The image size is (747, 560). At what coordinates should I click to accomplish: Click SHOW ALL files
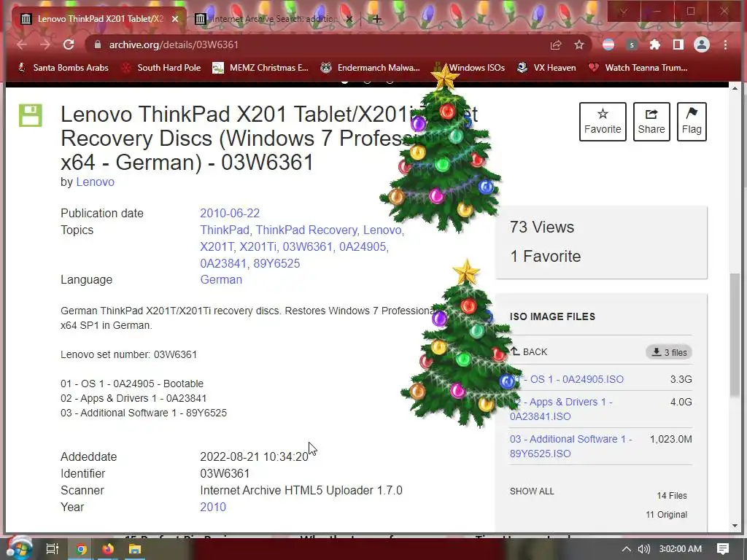532,491
